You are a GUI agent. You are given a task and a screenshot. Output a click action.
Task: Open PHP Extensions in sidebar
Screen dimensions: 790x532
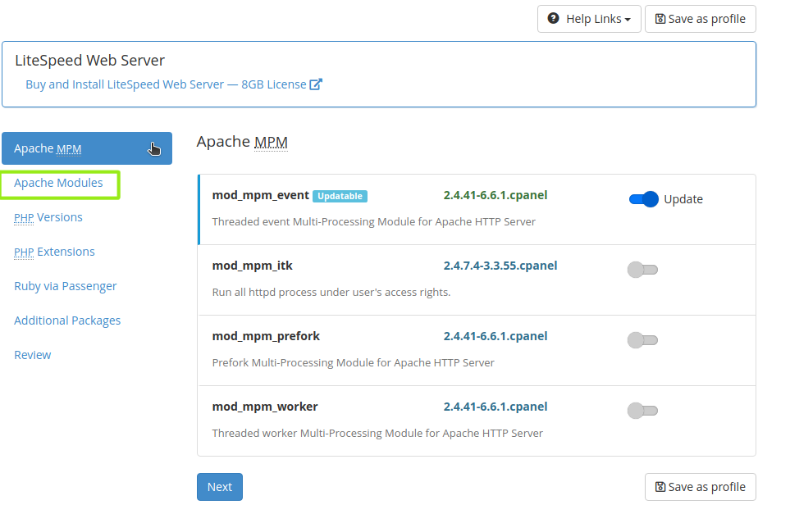point(54,252)
